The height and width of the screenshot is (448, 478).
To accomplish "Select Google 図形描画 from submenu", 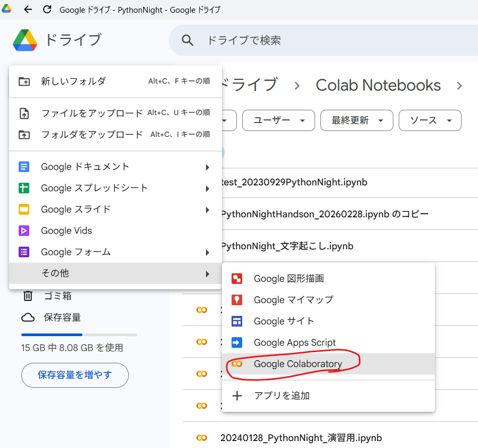I will (328, 279).
